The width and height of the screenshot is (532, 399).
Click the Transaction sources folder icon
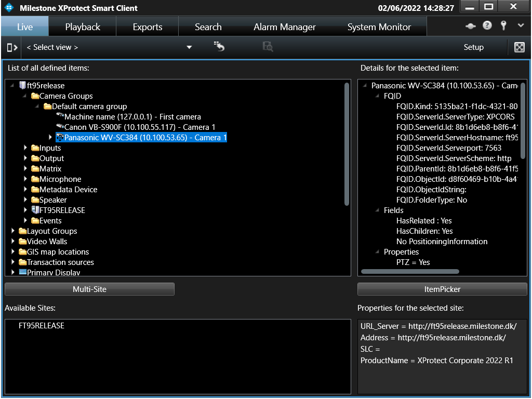tap(22, 262)
